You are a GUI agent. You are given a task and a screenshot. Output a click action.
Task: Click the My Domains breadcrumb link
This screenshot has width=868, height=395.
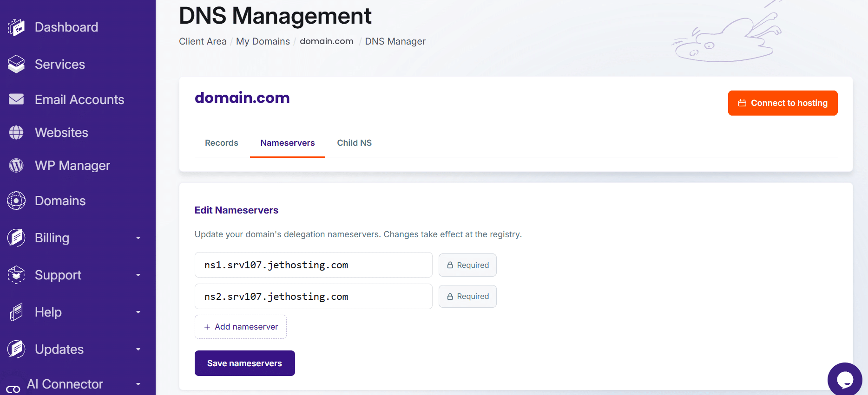click(263, 41)
